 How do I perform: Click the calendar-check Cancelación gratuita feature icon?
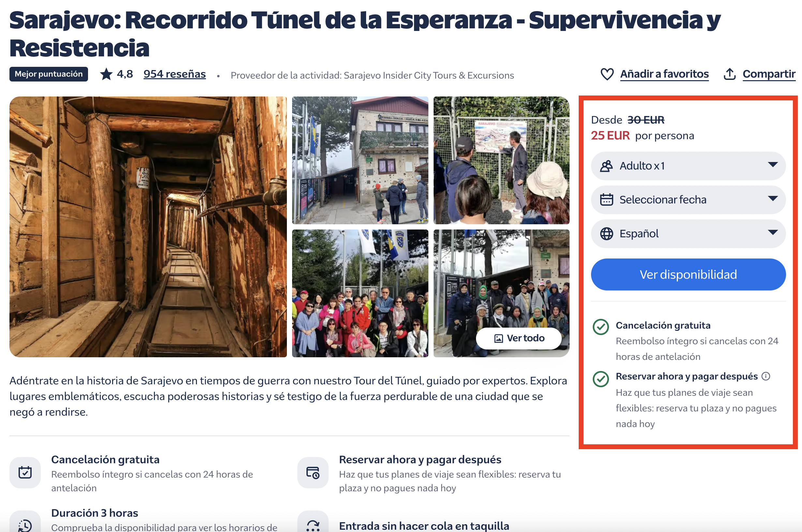tap(25, 472)
